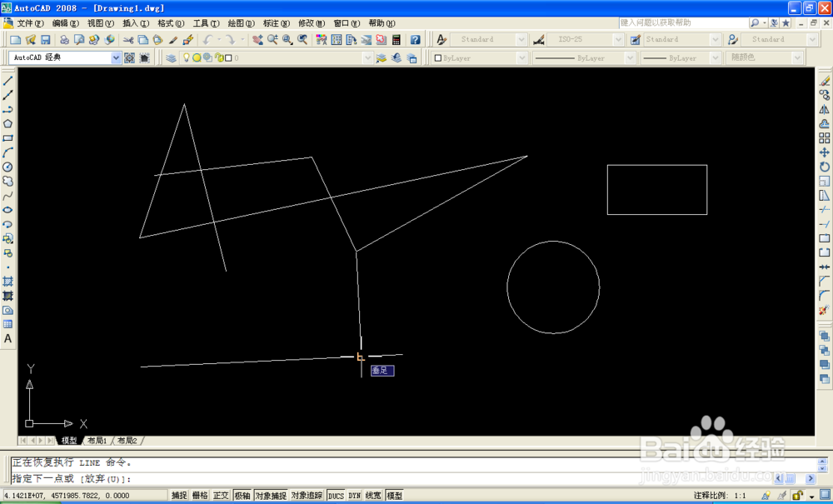Select the Circle draw tool
Viewport: 833px width, 504px height.
click(x=8, y=167)
